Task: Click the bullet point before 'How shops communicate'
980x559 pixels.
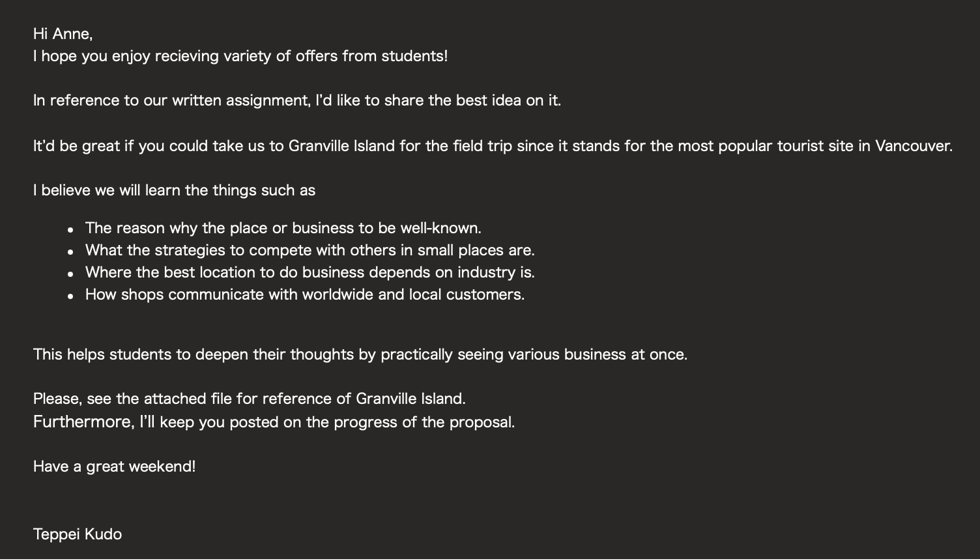Action: click(x=70, y=296)
